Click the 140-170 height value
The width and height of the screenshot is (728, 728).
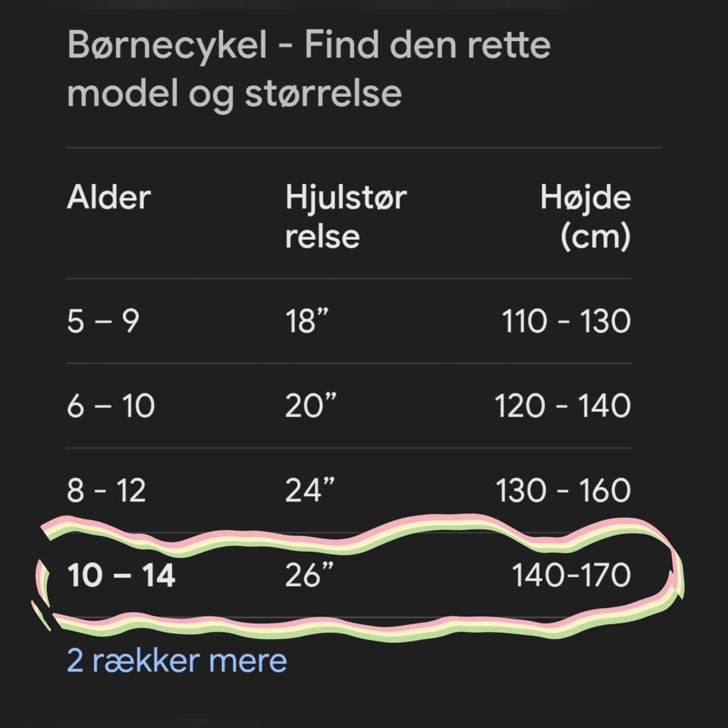click(x=571, y=576)
